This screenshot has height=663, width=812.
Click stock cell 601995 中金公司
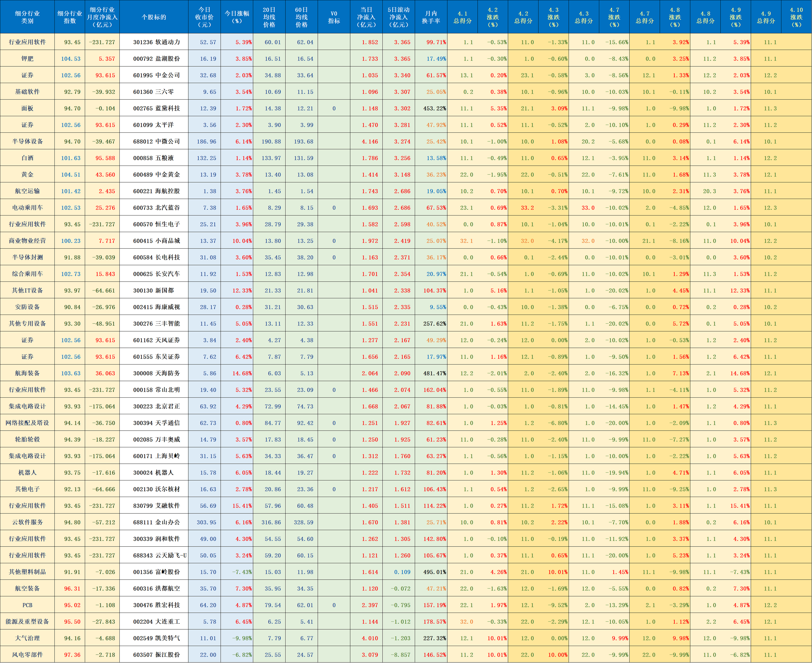click(x=154, y=75)
